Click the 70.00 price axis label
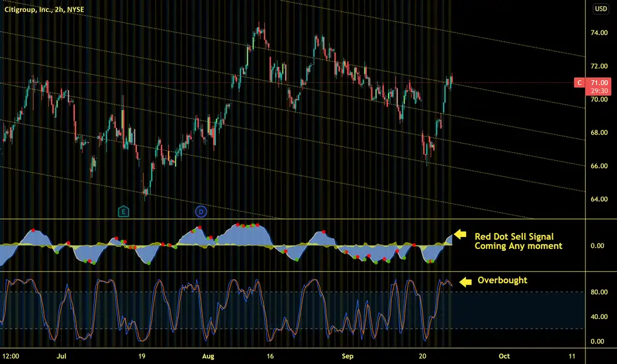Screen dimensions: 617x364 click(599, 99)
